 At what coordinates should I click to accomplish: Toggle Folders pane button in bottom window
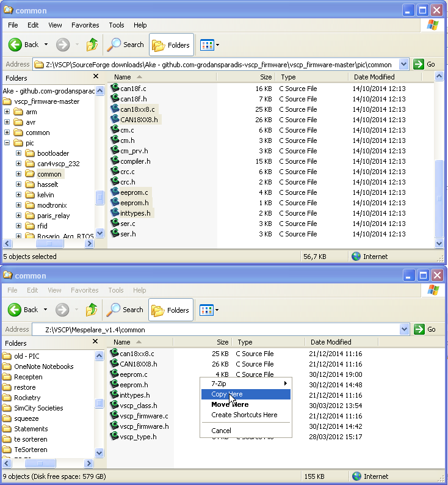171,310
